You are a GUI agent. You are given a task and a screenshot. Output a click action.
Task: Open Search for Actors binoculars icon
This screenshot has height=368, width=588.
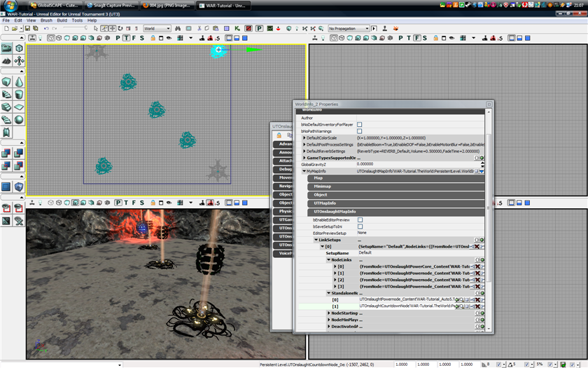[x=178, y=29]
